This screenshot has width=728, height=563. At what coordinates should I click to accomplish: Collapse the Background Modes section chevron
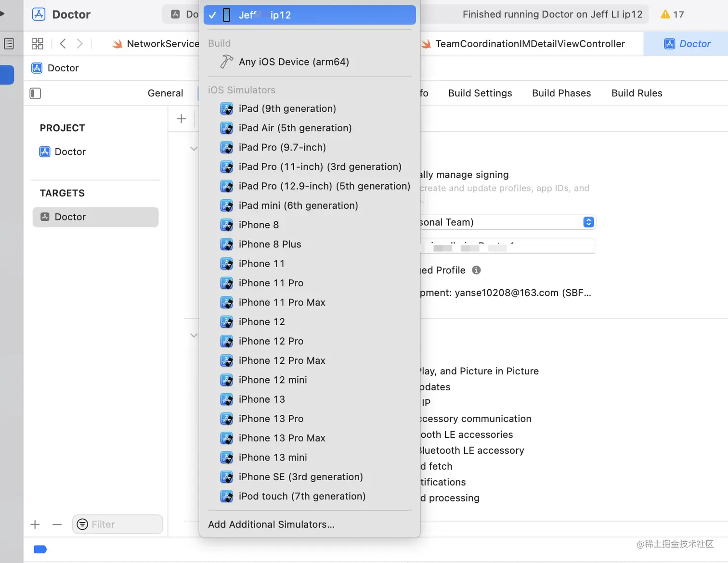pyautogui.click(x=194, y=335)
